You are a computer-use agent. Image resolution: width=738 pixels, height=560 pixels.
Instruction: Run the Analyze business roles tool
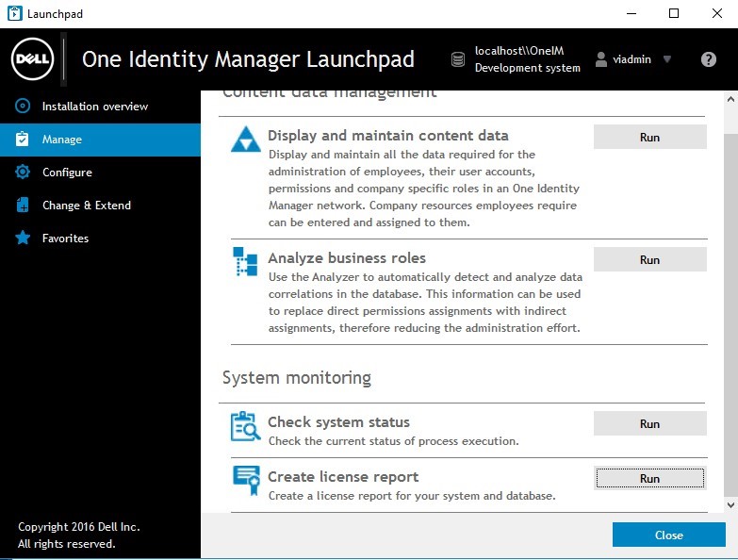click(650, 260)
